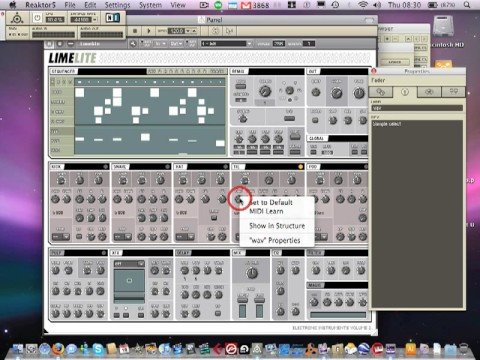Click the large master knob in Mix section
This screenshot has height=360, width=480.
(252, 273)
